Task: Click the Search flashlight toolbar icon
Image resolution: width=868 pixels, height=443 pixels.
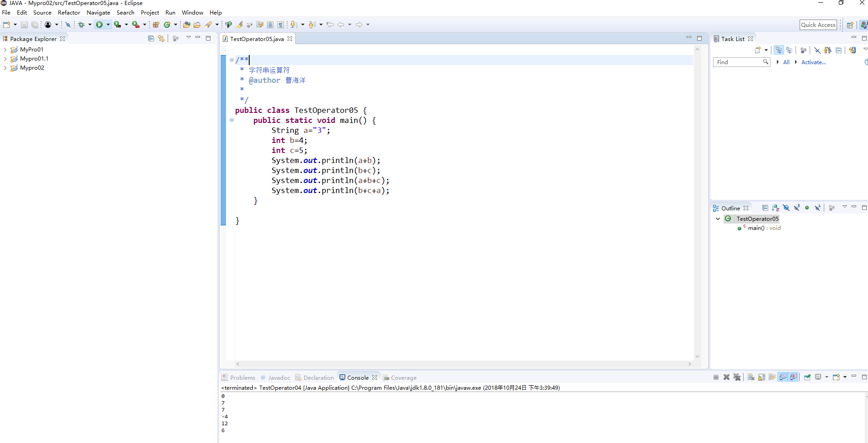Action: tap(209, 25)
